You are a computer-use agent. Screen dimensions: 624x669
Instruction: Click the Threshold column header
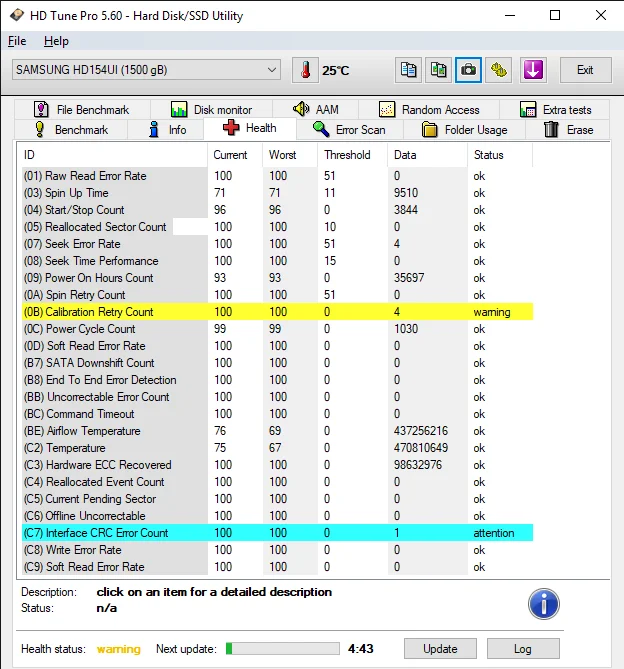pos(353,155)
